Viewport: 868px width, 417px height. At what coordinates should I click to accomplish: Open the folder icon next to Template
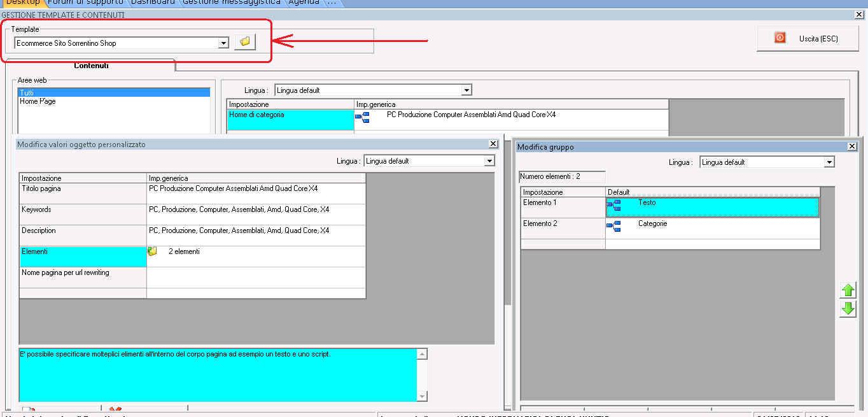pos(244,41)
